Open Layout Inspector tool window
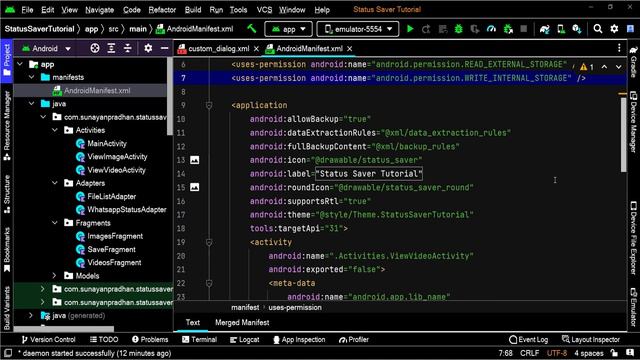This screenshot has height=360, width=640. coord(591,339)
